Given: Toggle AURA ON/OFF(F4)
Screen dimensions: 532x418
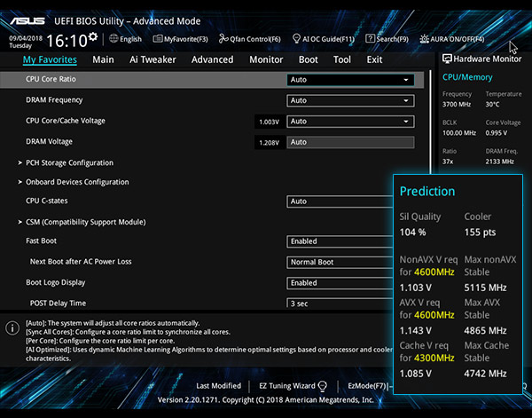Looking at the screenshot, I should pos(451,39).
